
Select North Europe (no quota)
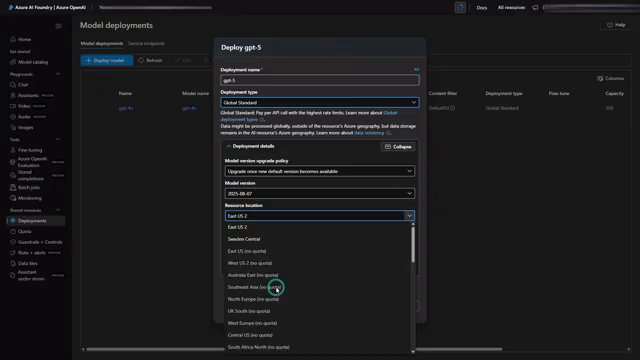click(x=318, y=299)
